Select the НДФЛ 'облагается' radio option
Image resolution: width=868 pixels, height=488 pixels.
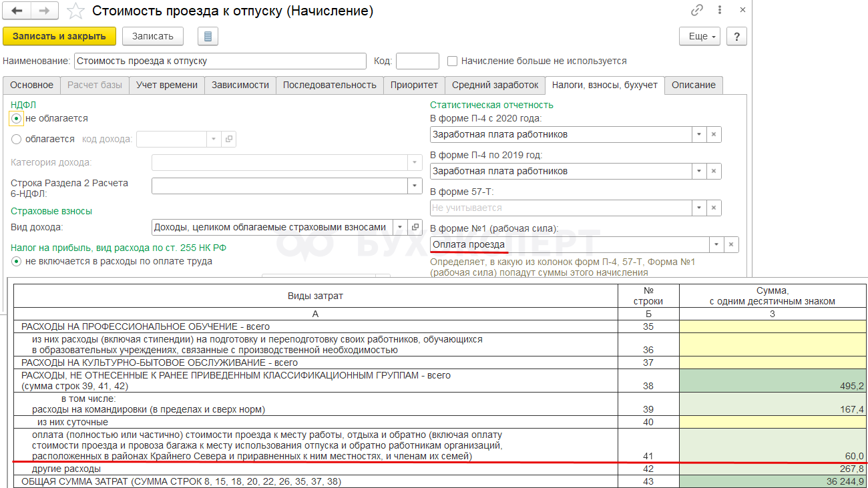tap(17, 139)
